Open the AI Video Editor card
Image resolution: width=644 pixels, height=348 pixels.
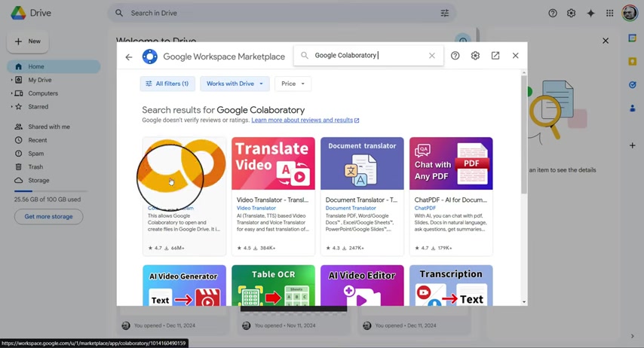[362, 285]
